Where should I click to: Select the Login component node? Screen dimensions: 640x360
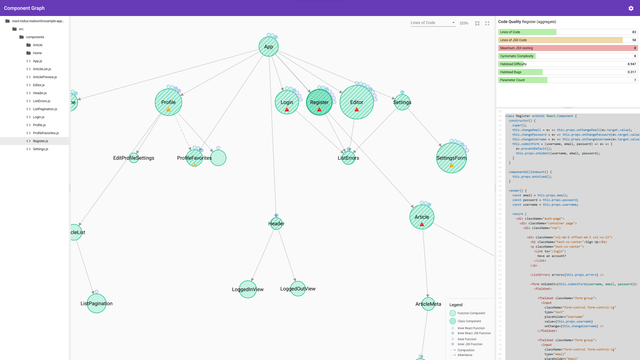(x=287, y=102)
